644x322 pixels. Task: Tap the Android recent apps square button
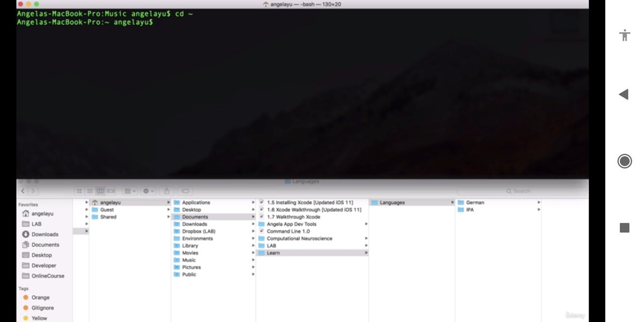point(624,228)
